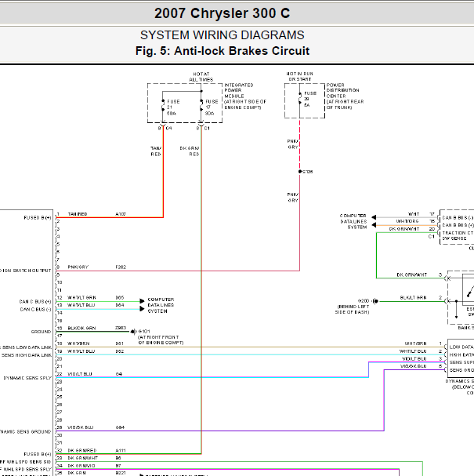Click circuit code 'F202' on pin 8 wire
474x476 pixels.
pyautogui.click(x=121, y=267)
